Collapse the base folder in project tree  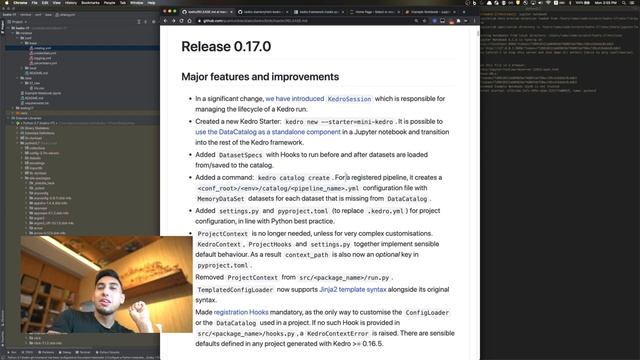click(x=22, y=43)
